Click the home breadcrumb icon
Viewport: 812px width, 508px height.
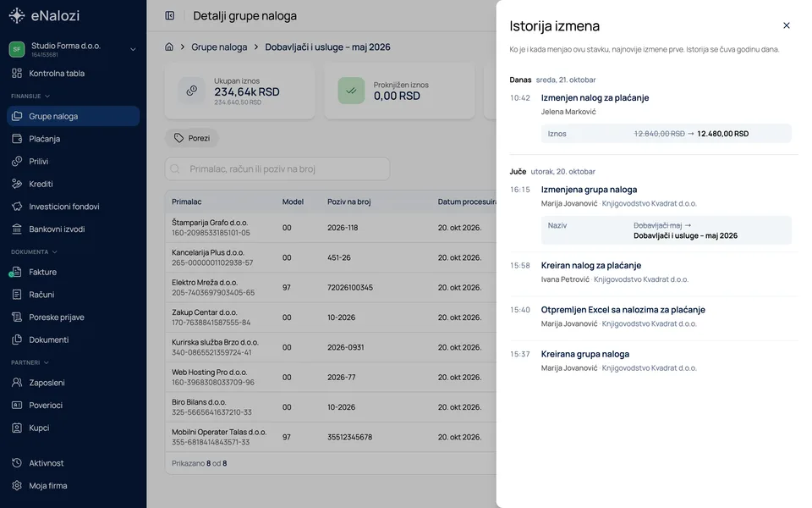169,47
